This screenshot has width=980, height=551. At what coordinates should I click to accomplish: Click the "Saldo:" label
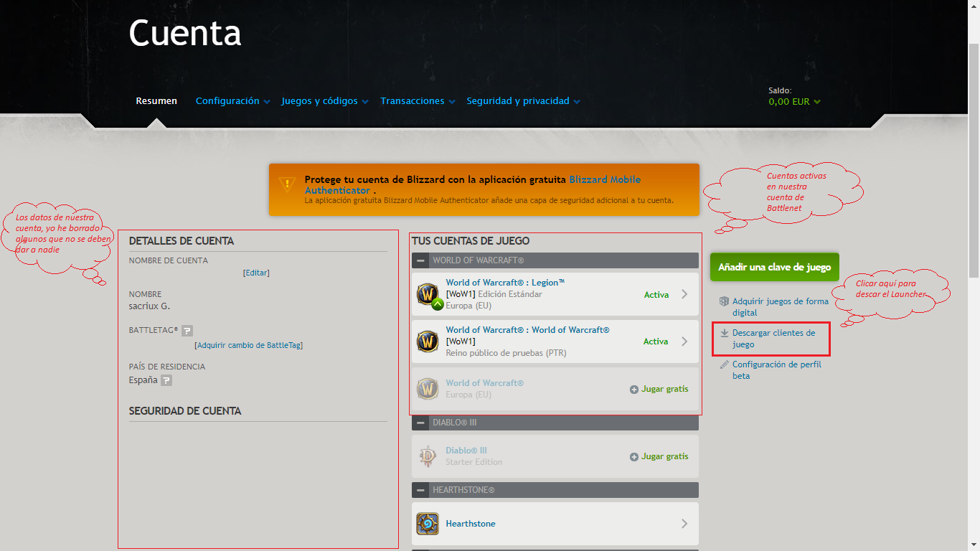(780, 90)
